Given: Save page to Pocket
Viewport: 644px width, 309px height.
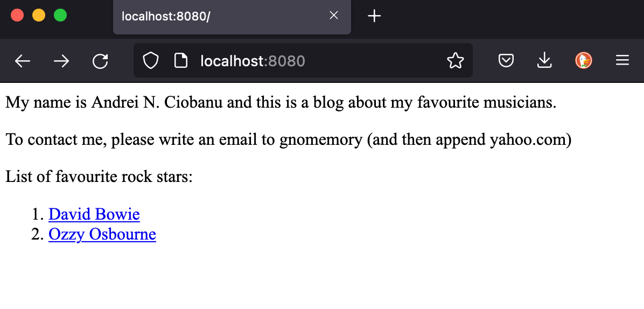Looking at the screenshot, I should click(506, 61).
